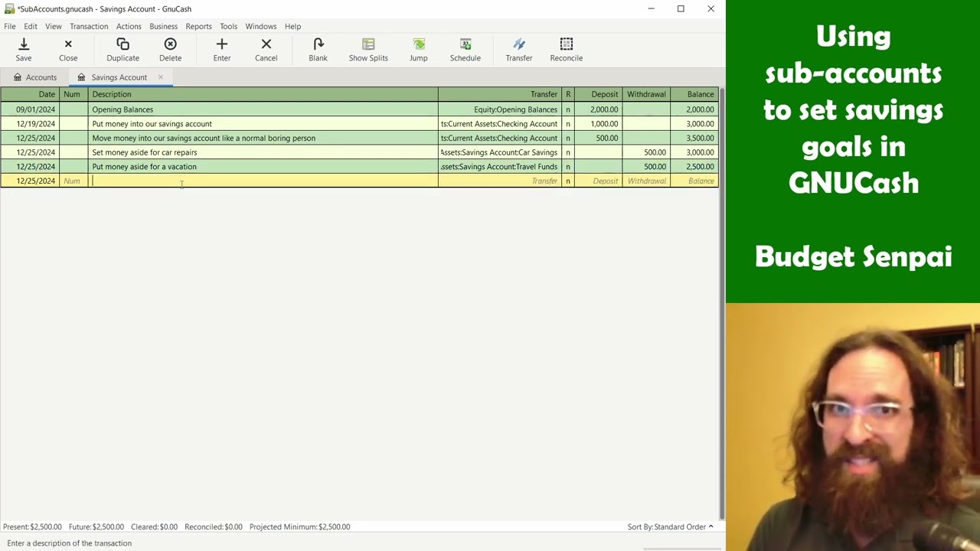The image size is (980, 551).
Task: Click the blank row Num field
Action: tap(73, 181)
